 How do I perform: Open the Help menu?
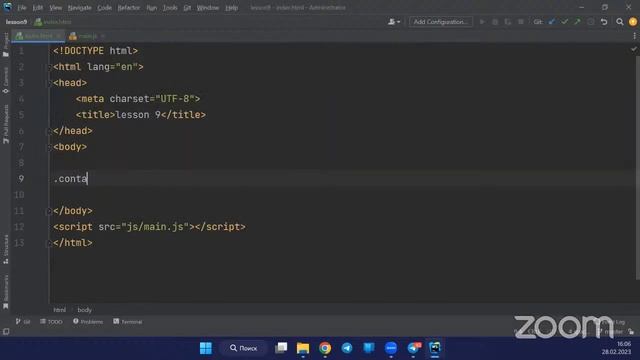(231, 8)
